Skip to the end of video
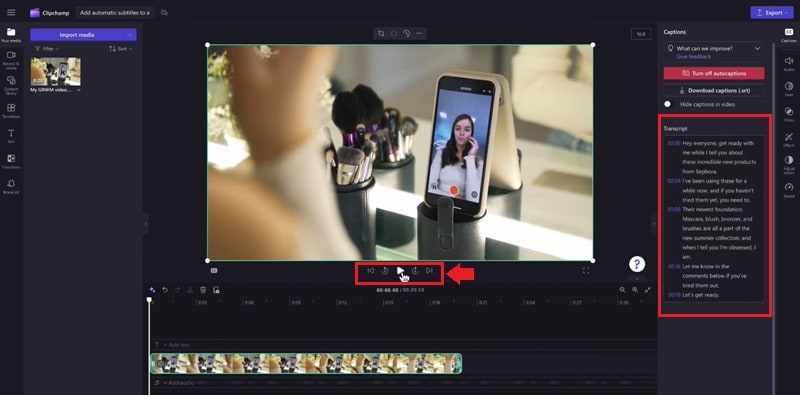This screenshot has height=395, width=800. coord(430,270)
